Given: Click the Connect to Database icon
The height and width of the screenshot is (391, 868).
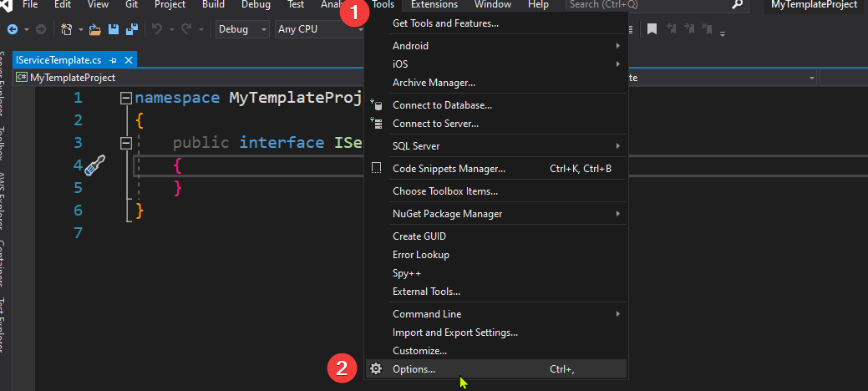Looking at the screenshot, I should coord(376,104).
